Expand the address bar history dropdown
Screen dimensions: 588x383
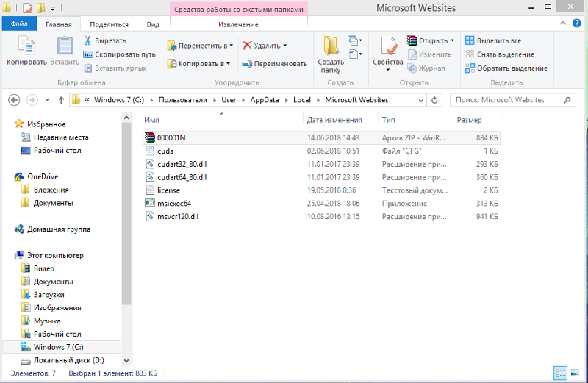pos(420,100)
